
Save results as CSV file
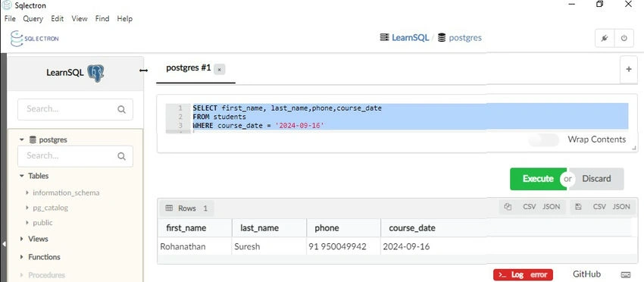[599, 207]
